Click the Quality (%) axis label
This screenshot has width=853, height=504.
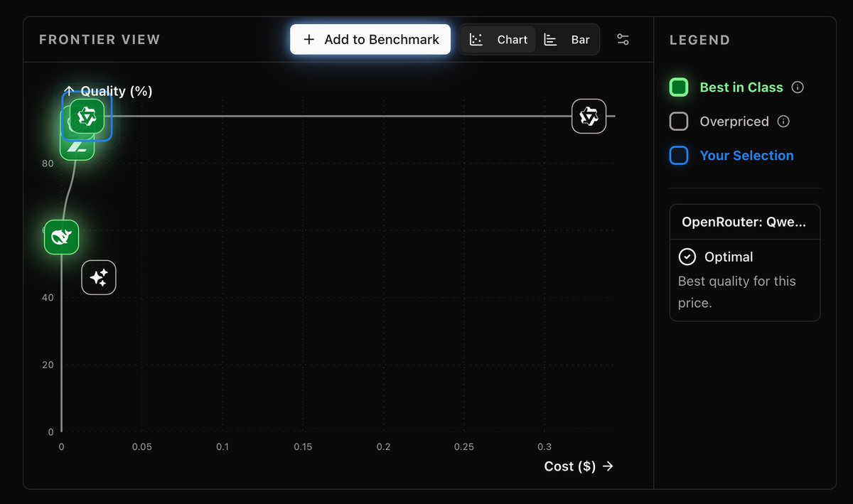coord(117,91)
